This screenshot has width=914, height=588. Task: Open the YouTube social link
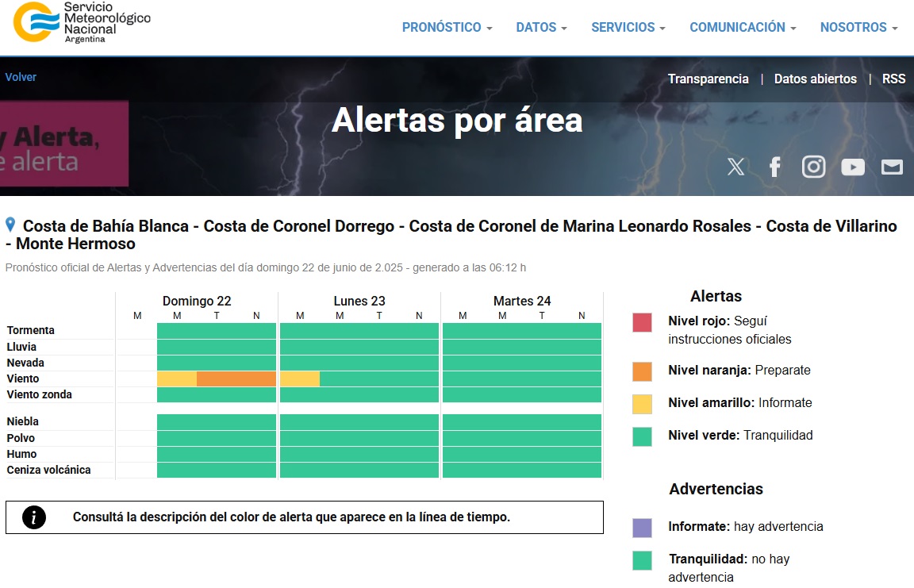pyautogui.click(x=853, y=167)
